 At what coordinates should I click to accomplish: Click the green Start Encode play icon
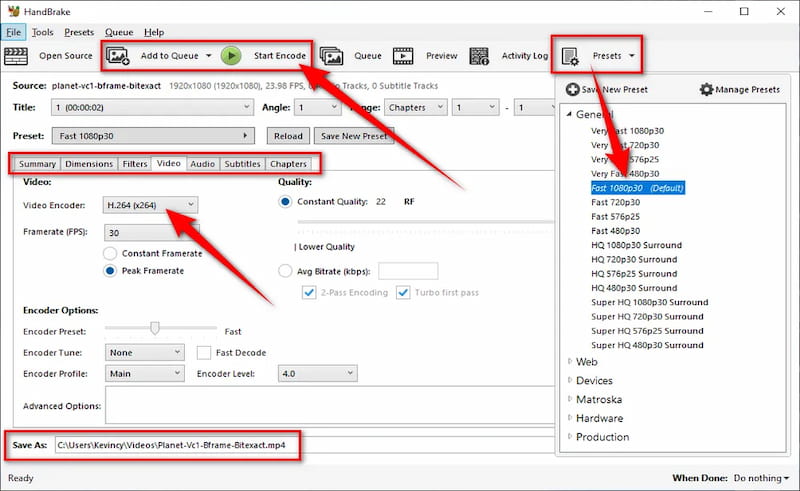coord(231,56)
